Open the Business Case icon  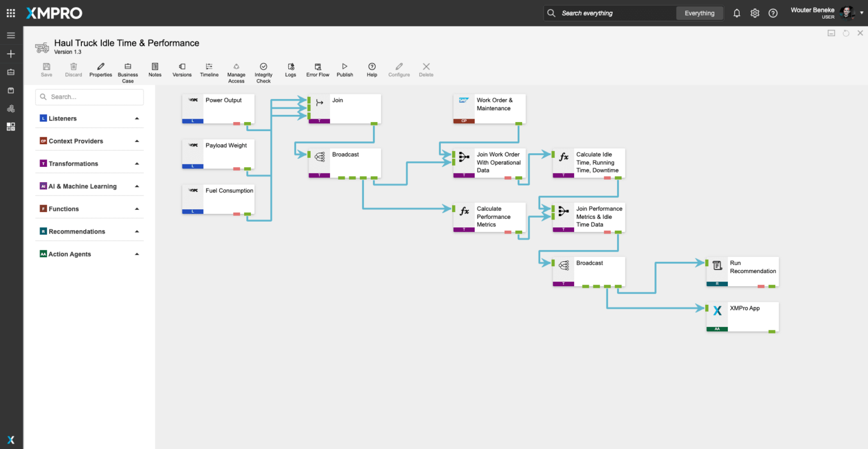tap(128, 67)
